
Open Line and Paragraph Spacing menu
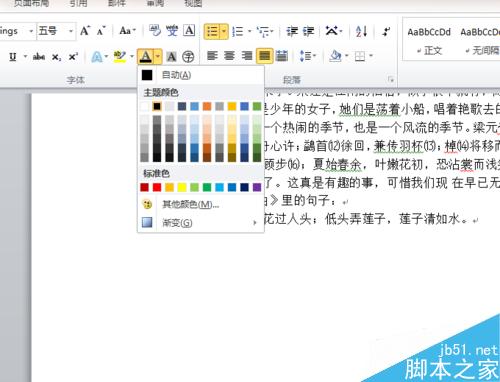(307, 56)
